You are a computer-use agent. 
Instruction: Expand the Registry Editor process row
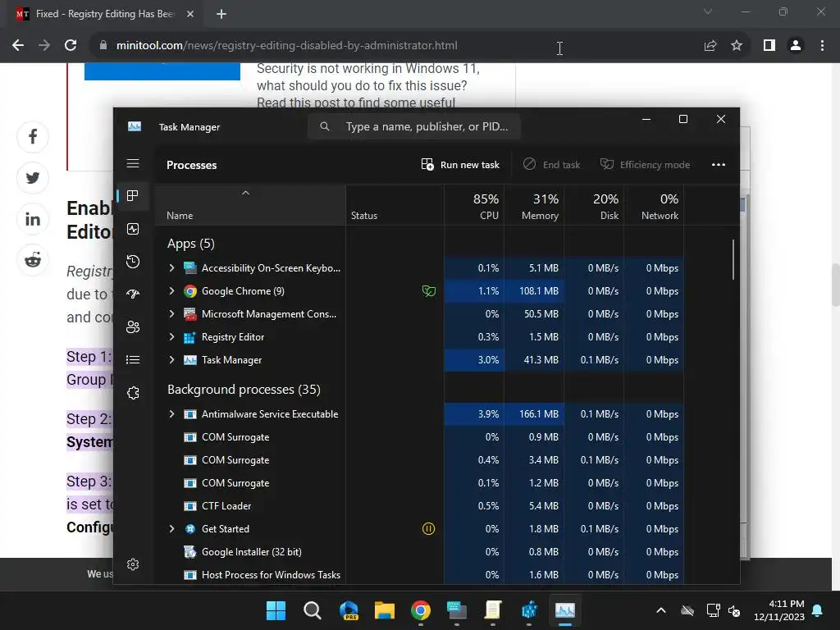171,337
